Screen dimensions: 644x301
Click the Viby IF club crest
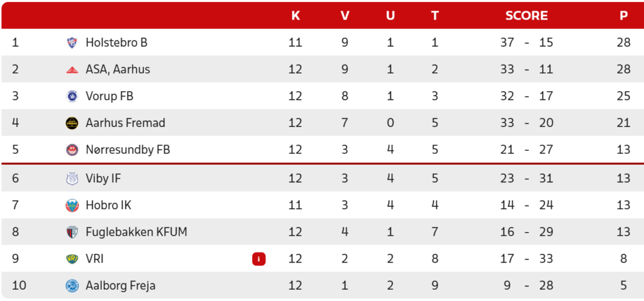[x=72, y=178]
